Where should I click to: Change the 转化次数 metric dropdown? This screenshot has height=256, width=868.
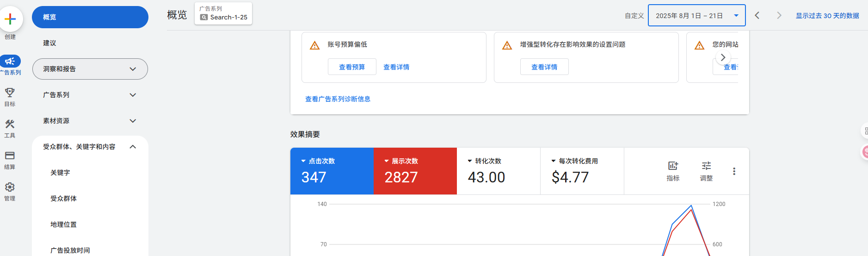point(485,161)
